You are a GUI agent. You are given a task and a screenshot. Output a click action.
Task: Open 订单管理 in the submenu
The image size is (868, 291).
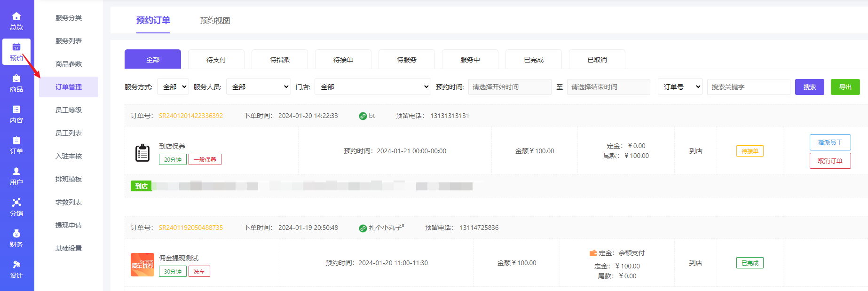click(69, 87)
